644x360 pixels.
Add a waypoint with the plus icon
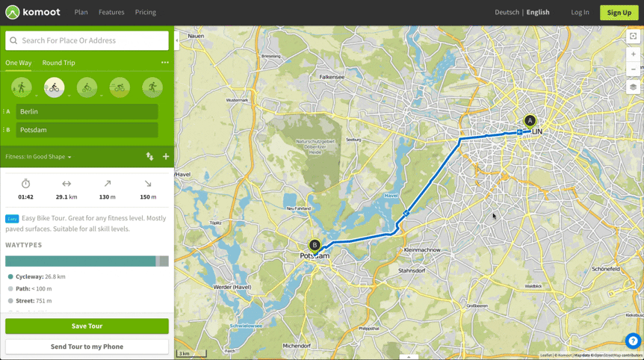[166, 157]
